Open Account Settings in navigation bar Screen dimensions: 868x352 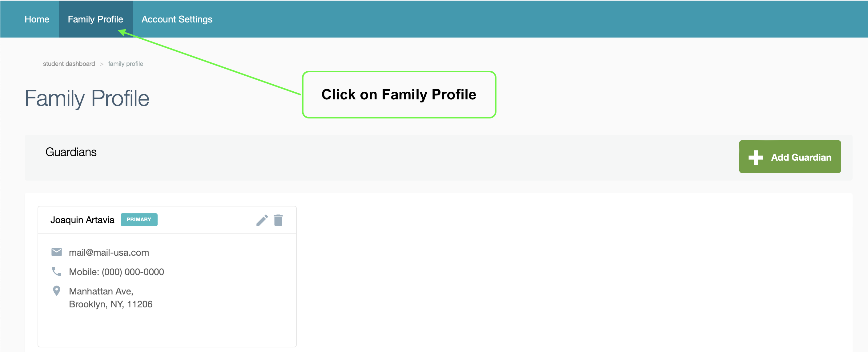coord(177,19)
